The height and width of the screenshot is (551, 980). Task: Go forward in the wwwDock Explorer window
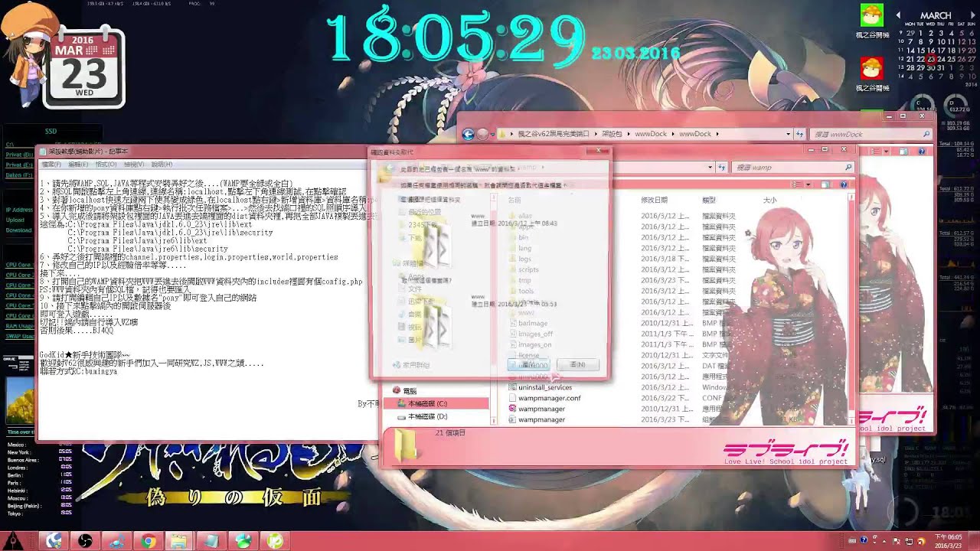pos(482,134)
